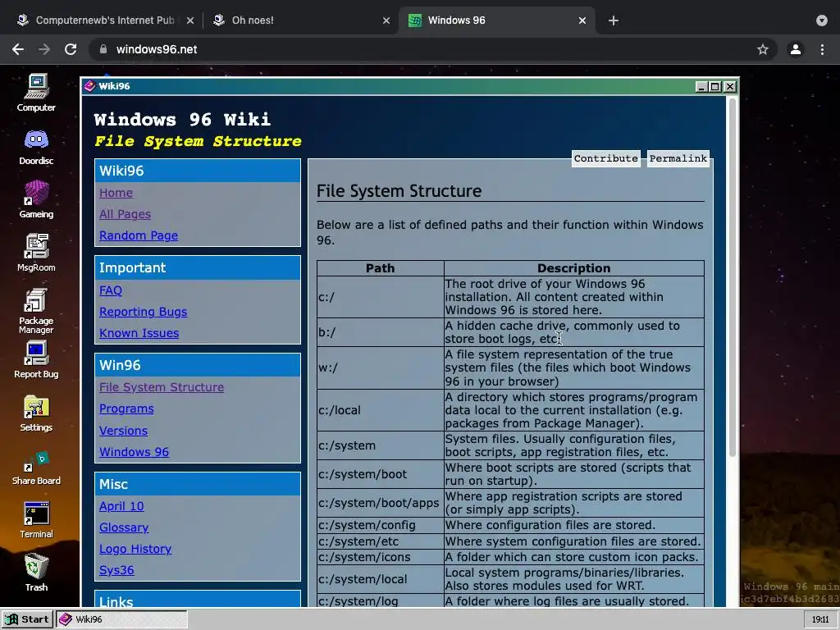This screenshot has height=630, width=840.
Task: Close the Oh noes! tab
Action: click(x=386, y=21)
